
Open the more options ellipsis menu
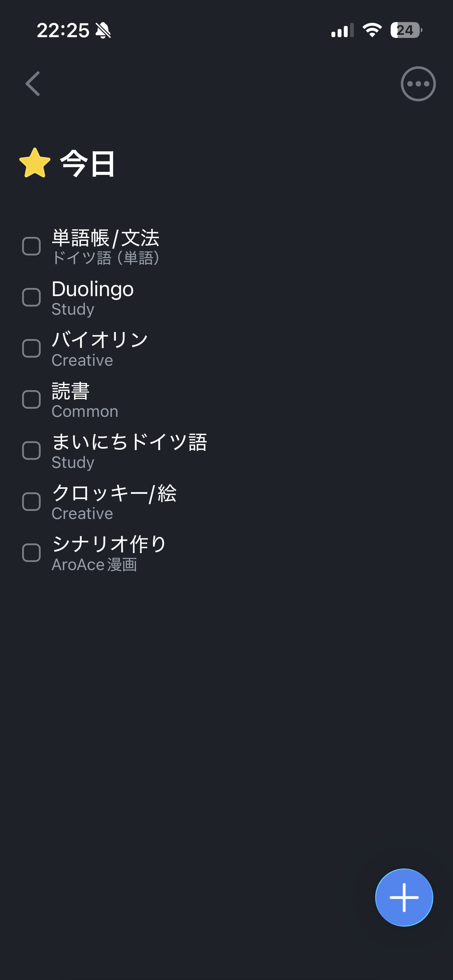[x=418, y=84]
